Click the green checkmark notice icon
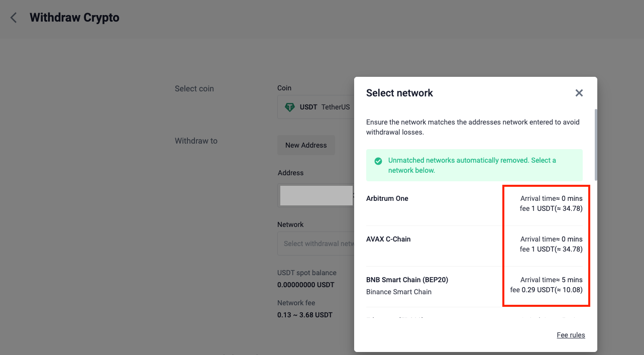This screenshot has width=644, height=355. [x=378, y=161]
